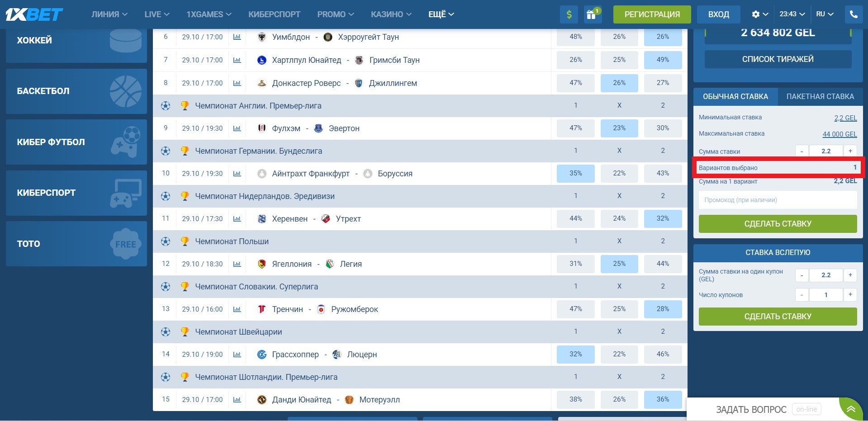Open the 23:43 time zone dropdown
Viewport: 868px width, 421px height.
[x=792, y=14]
